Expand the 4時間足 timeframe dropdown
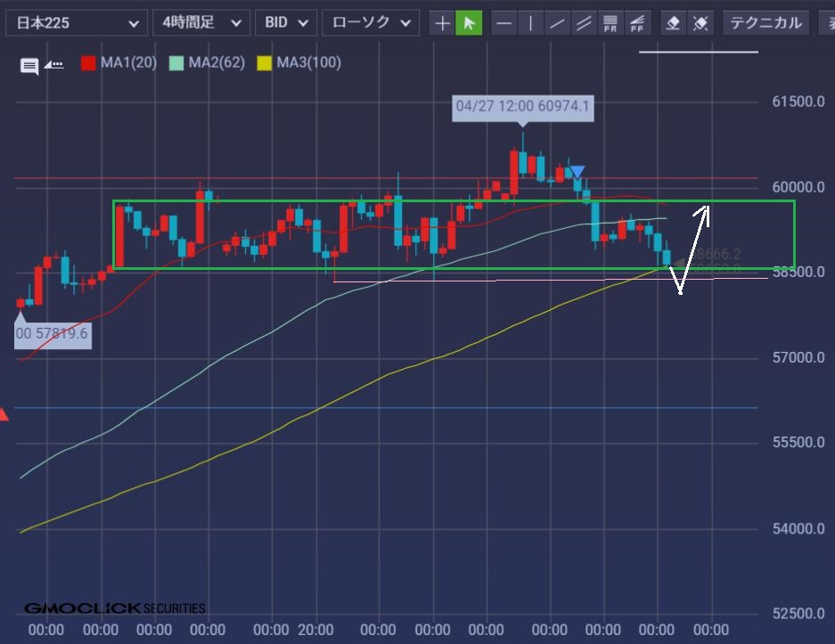The image size is (835, 644). pos(201,23)
